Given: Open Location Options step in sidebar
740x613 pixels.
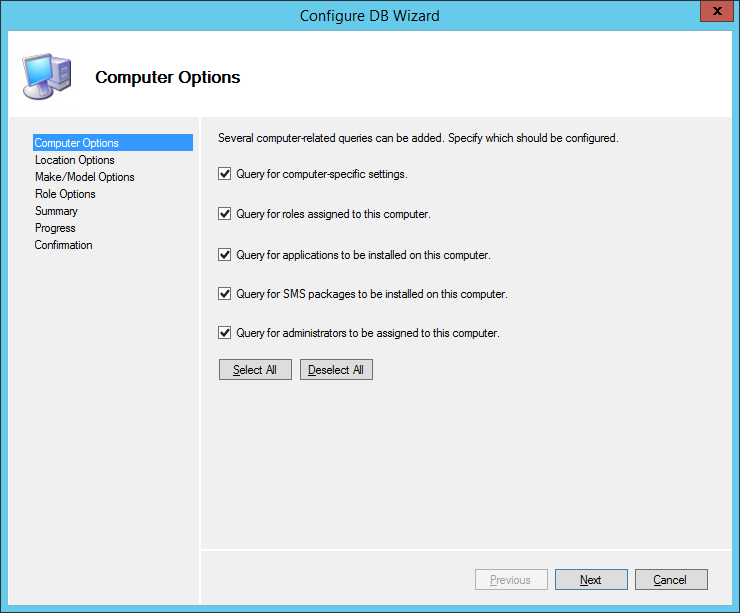Looking at the screenshot, I should click(x=75, y=160).
